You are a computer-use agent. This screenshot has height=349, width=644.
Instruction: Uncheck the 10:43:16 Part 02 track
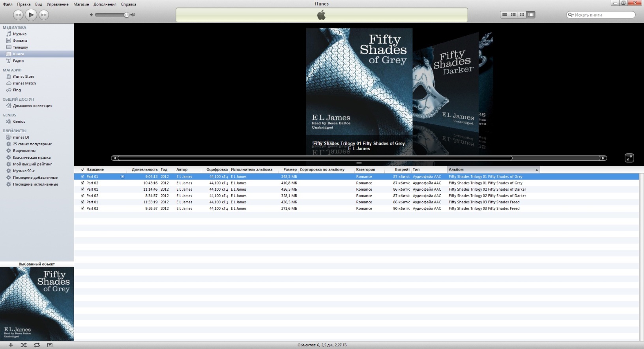(82, 183)
